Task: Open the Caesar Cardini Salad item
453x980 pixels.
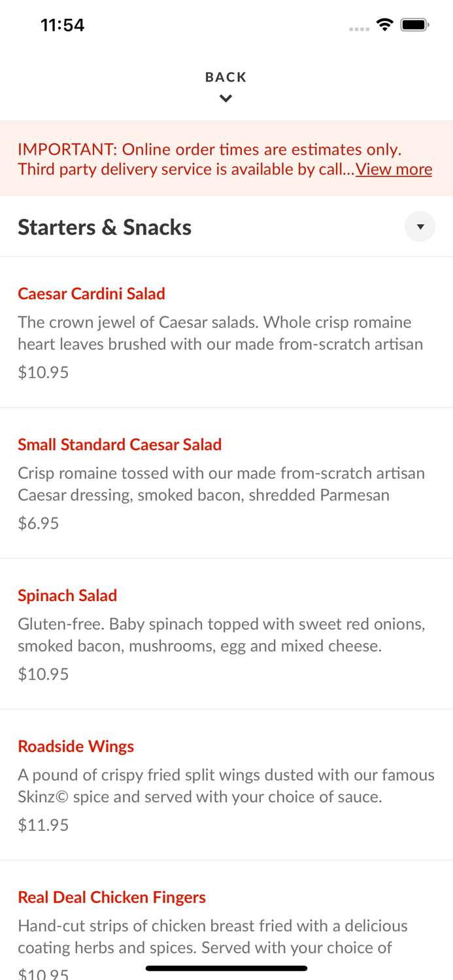Action: pyautogui.click(x=92, y=294)
